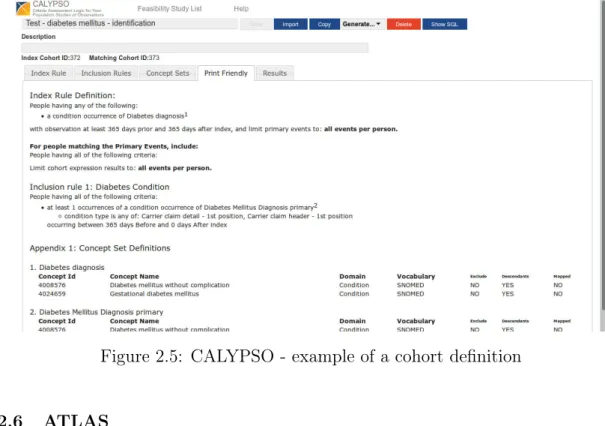Click 'Condition' domain in the Gestational diabetes mellitus row

tap(354, 294)
